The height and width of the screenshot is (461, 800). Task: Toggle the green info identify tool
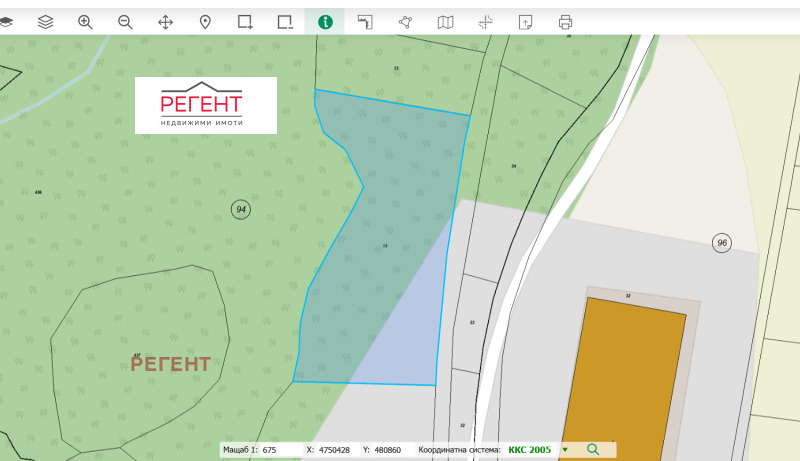(325, 21)
